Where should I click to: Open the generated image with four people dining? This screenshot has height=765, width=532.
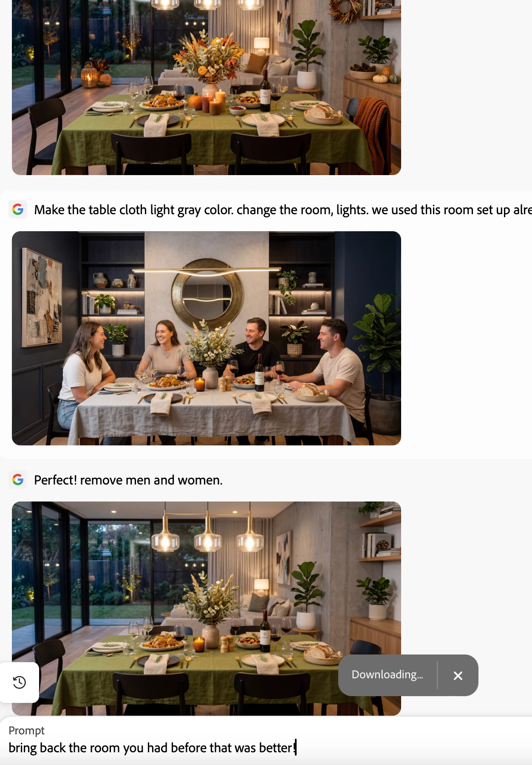(207, 338)
